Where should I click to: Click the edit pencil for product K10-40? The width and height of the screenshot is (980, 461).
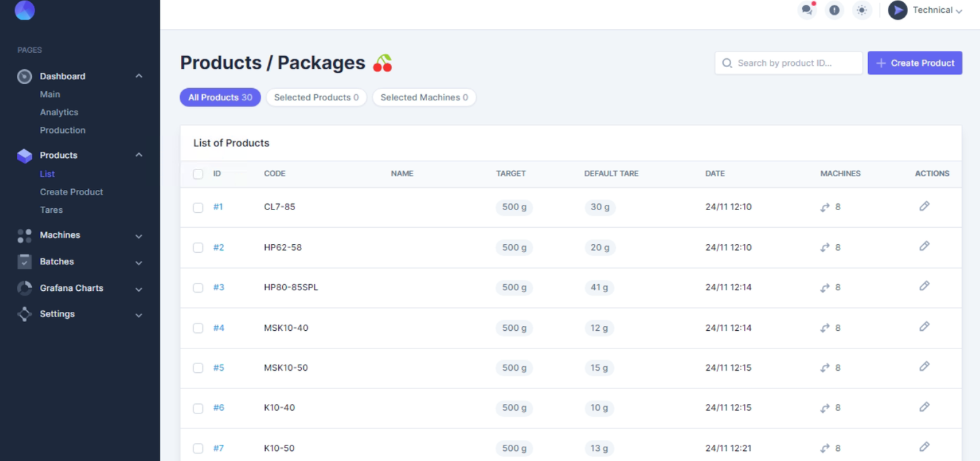tap(924, 407)
